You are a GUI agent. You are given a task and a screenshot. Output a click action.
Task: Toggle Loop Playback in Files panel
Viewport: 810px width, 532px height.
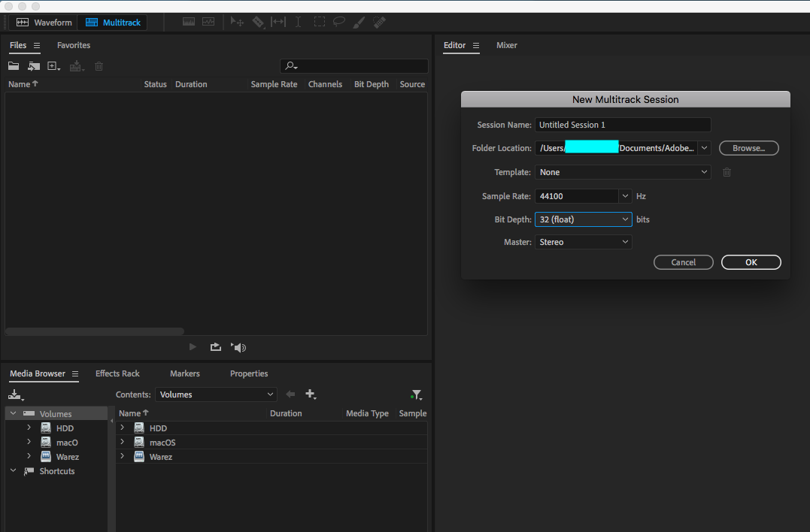215,346
